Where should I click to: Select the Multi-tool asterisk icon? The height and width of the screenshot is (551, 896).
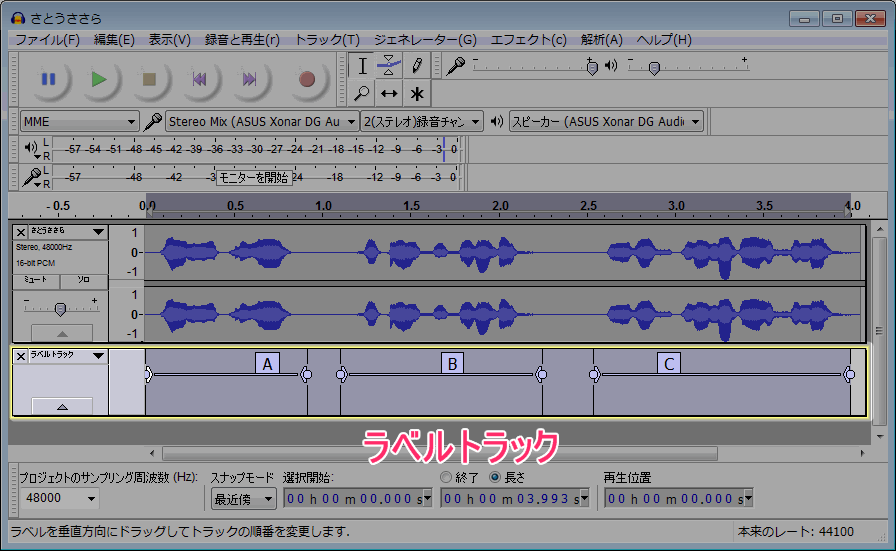417,93
